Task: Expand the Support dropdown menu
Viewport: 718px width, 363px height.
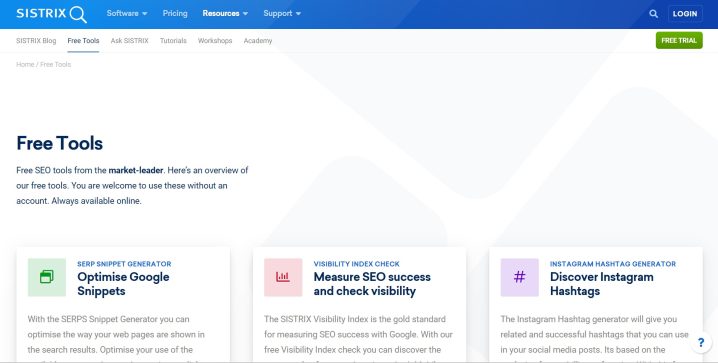Action: (282, 13)
